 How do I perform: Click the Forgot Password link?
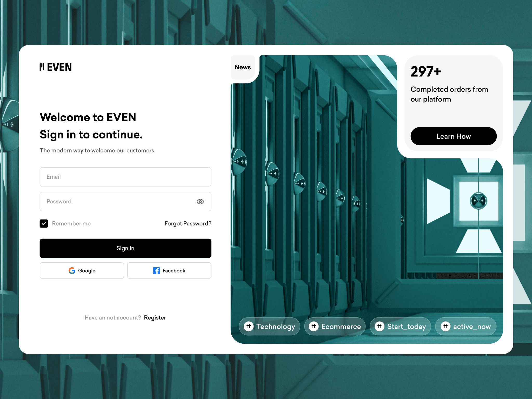pyautogui.click(x=188, y=223)
